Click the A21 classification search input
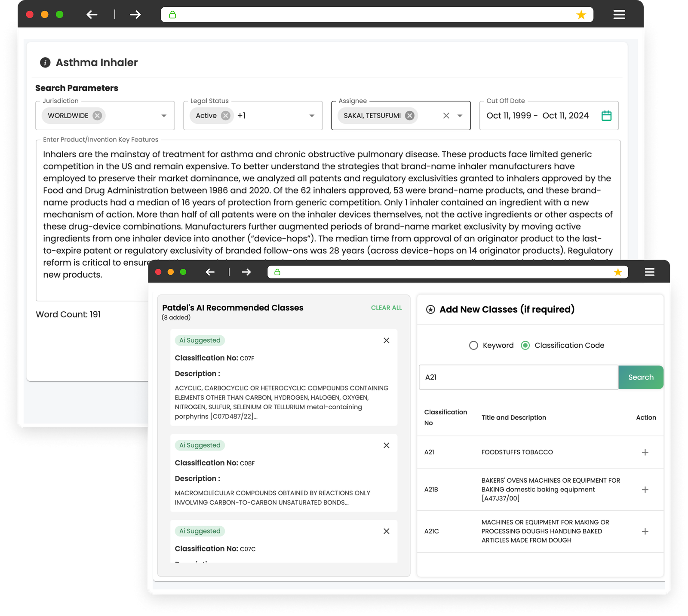Screen dimensions: 688x616 point(519,377)
